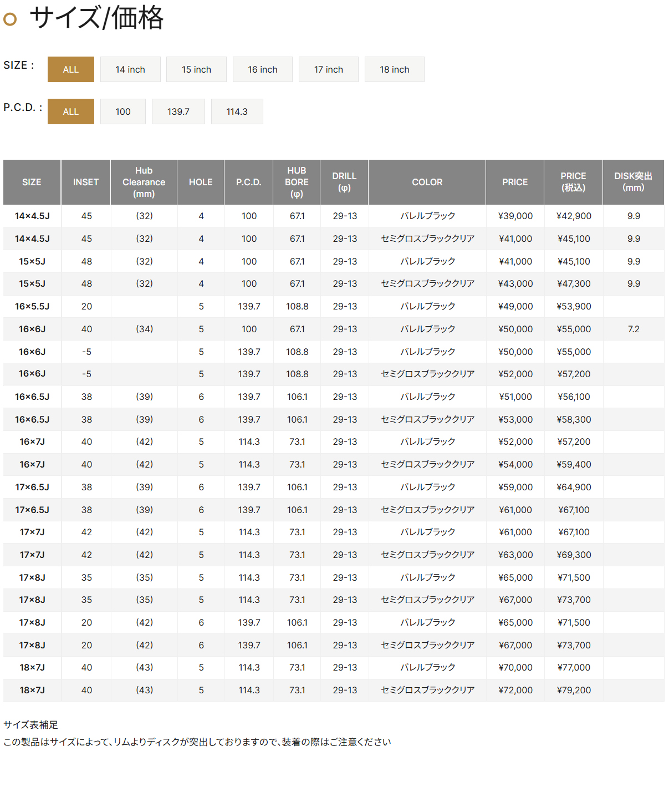Choose the 16 inch size filter
669x812 pixels.
tap(262, 69)
